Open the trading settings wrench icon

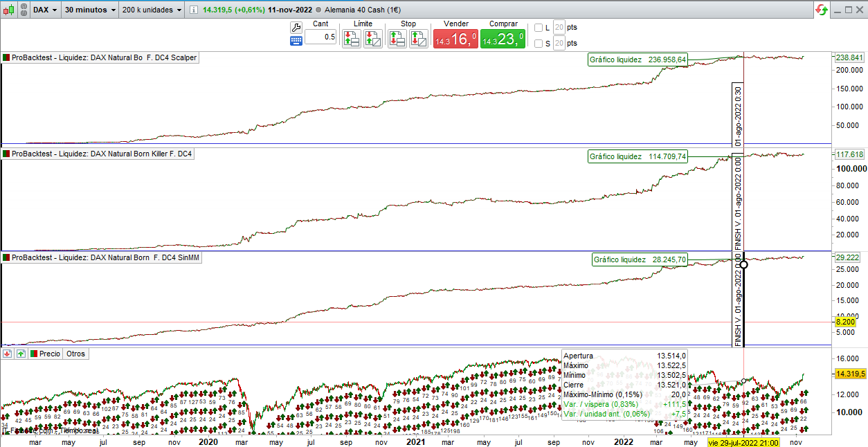click(x=296, y=28)
